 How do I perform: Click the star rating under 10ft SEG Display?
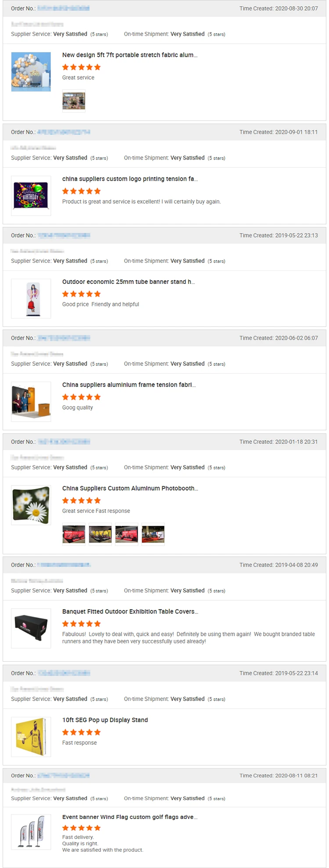[x=82, y=732]
